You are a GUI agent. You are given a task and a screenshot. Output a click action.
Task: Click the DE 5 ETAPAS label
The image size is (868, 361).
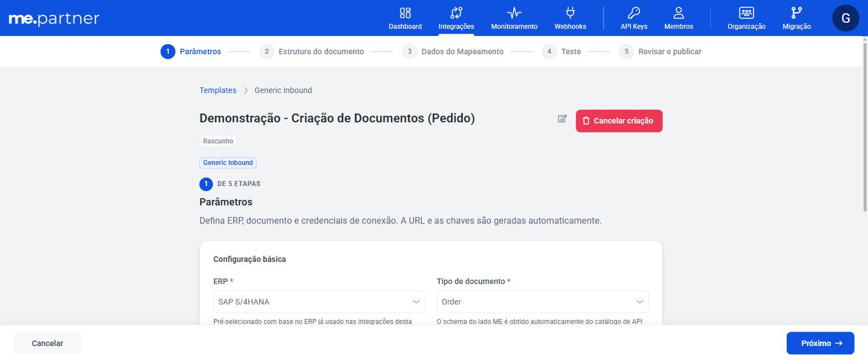239,184
